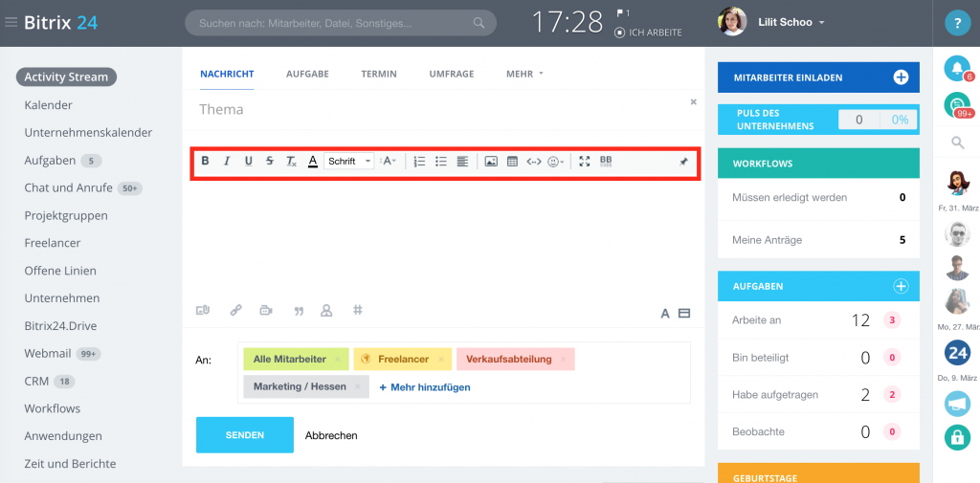This screenshot has width=980, height=483.
Task: Pin the editor toolbar
Action: coord(683,162)
